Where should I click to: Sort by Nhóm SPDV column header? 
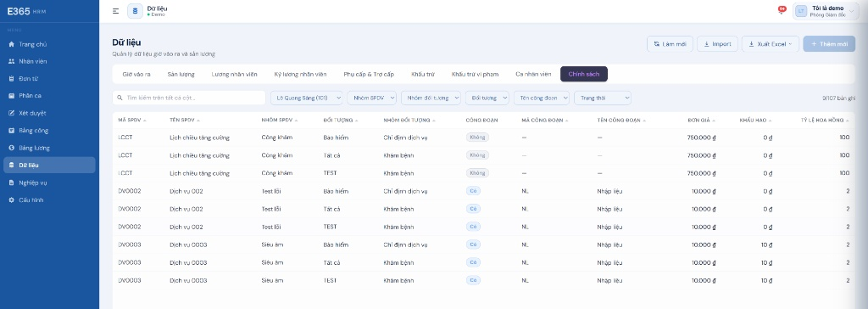280,120
